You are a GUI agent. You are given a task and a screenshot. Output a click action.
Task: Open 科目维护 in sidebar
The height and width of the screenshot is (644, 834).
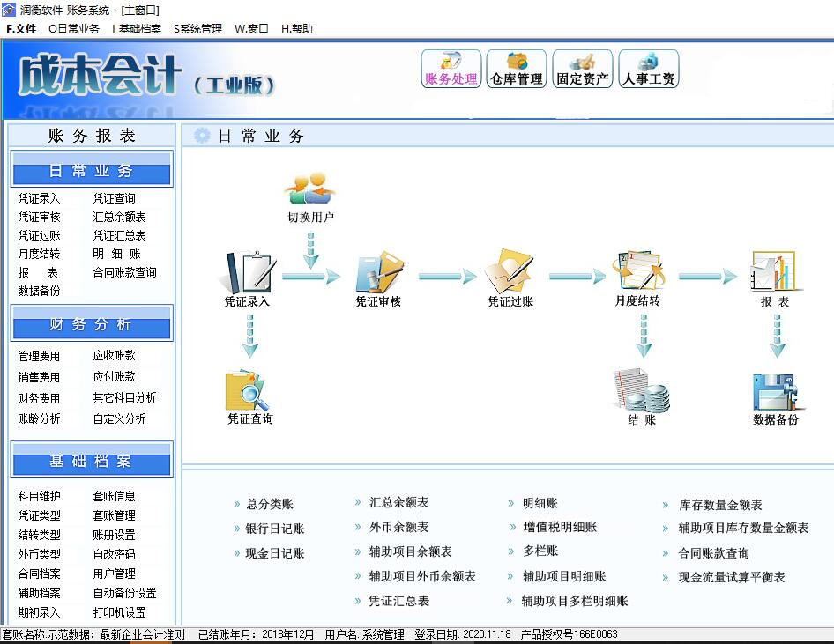click(40, 496)
